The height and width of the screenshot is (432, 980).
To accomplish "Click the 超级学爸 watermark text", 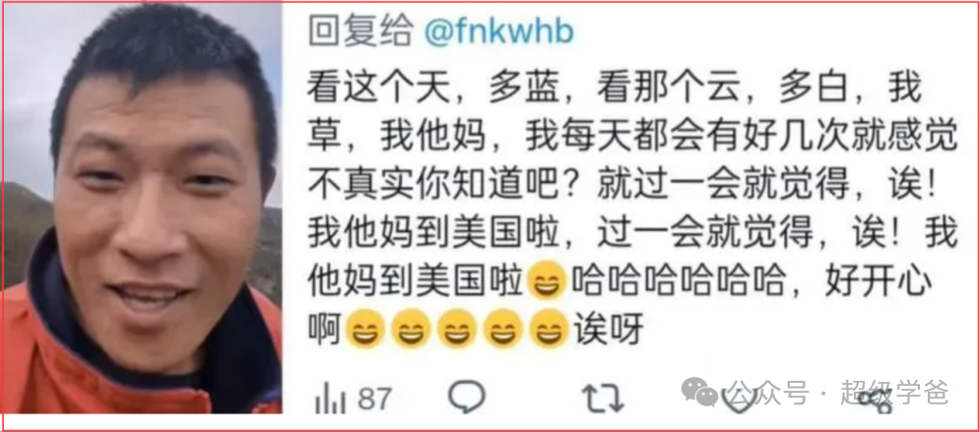I will click(895, 392).
